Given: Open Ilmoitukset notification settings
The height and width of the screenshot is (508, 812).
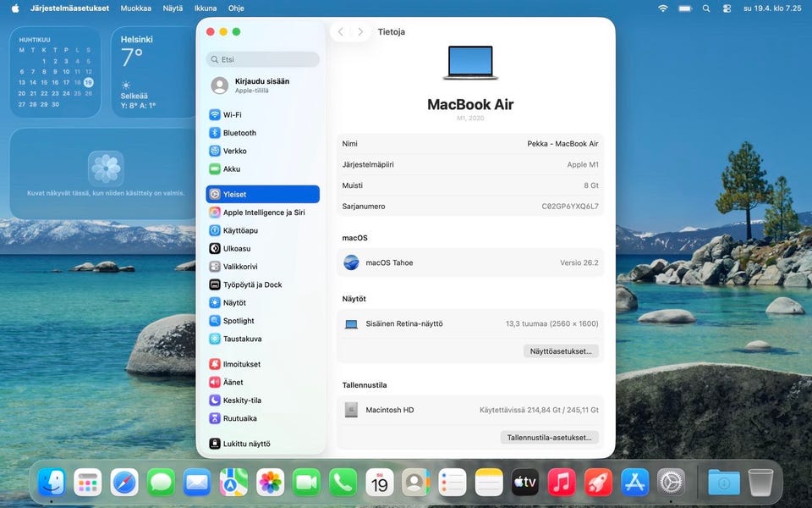Looking at the screenshot, I should click(x=262, y=364).
